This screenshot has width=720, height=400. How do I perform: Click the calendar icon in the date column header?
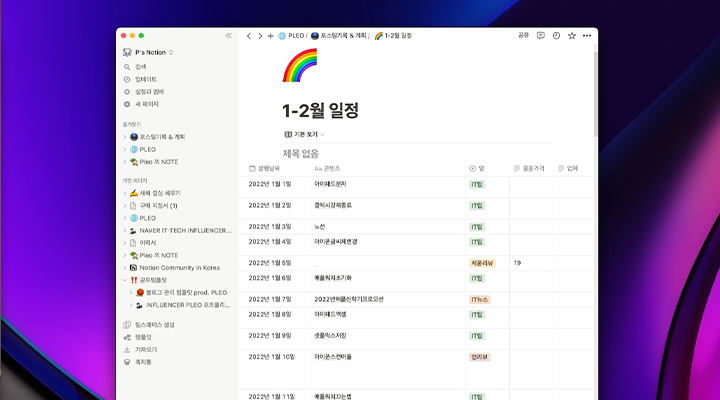click(x=252, y=169)
